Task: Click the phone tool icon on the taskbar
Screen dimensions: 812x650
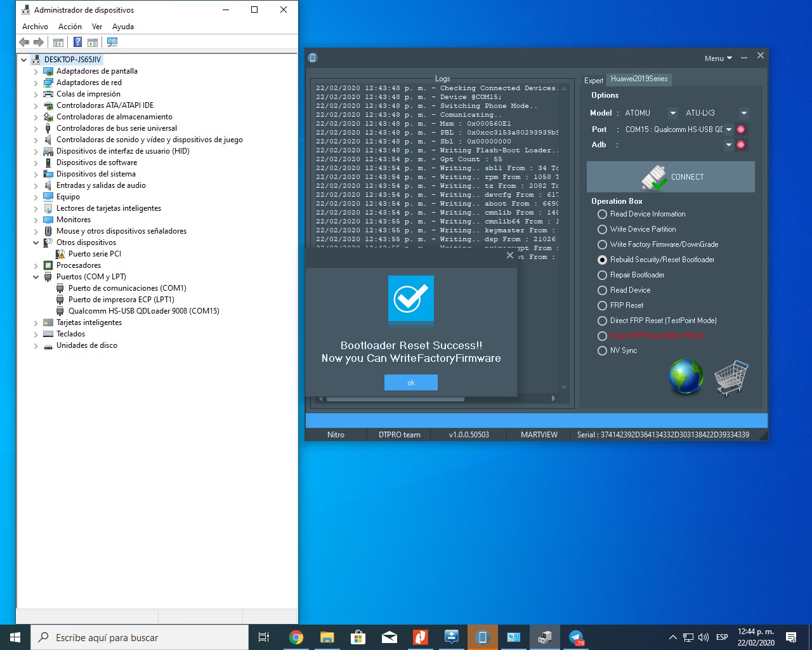Action: tap(483, 637)
